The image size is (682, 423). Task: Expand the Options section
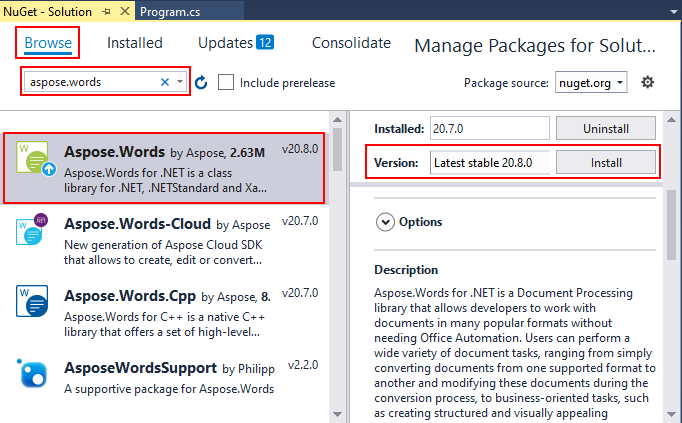tap(384, 222)
